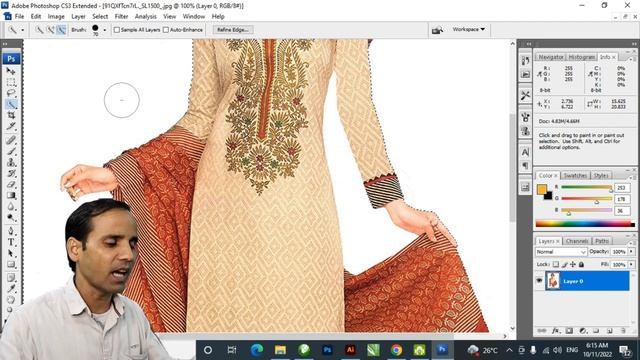This screenshot has width=640, height=360.
Task: Expand the collapsed dock panels
Action: coord(528,44)
